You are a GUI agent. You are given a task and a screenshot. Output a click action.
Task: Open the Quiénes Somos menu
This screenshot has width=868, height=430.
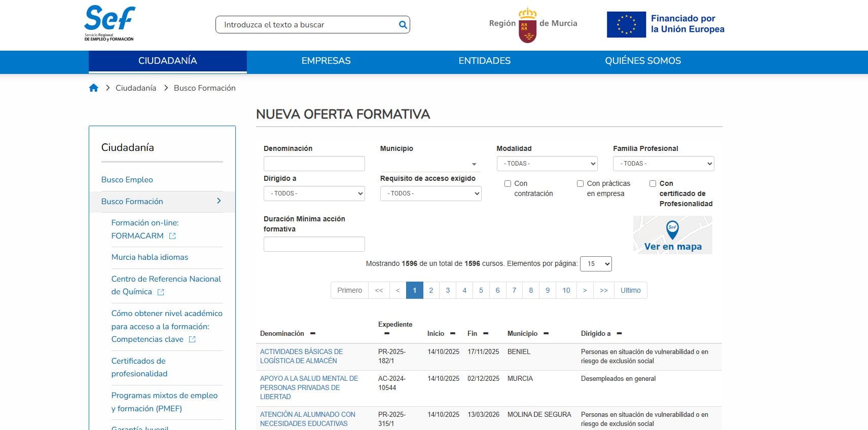642,61
